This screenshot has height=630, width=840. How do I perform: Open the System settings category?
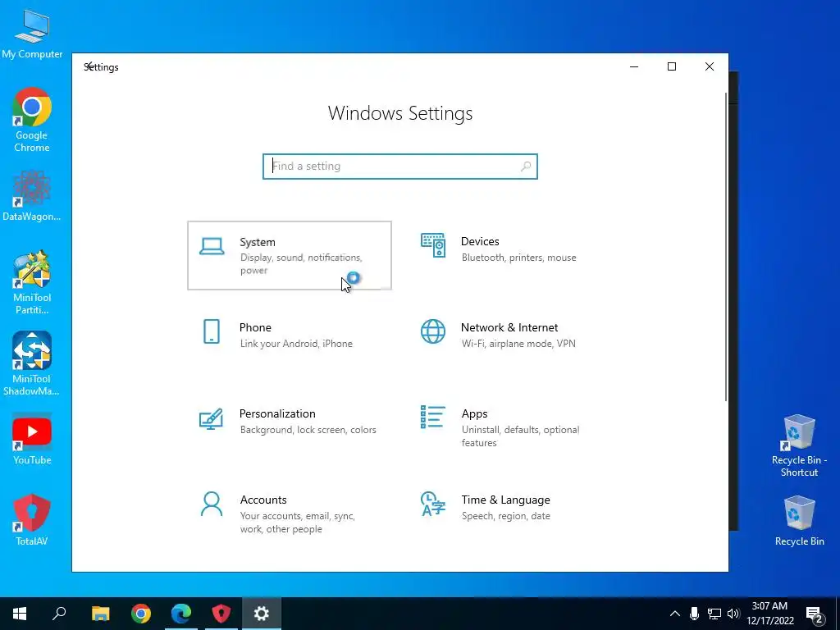tap(290, 256)
